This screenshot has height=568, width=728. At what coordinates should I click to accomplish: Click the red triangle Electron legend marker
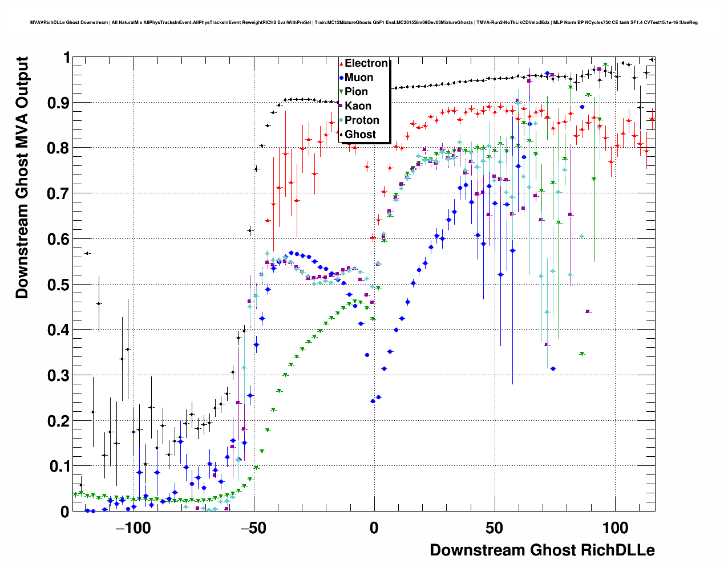click(341, 64)
